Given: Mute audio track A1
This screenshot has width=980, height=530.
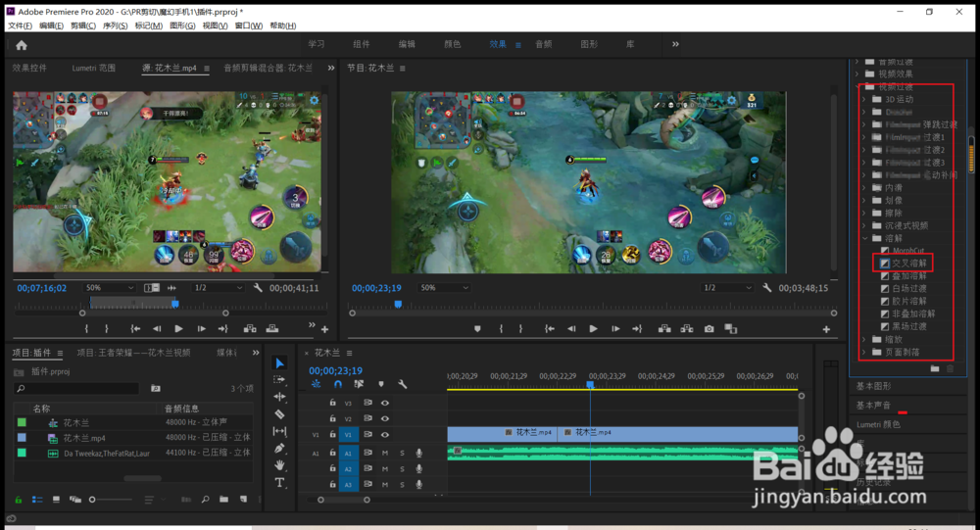Looking at the screenshot, I should 385,453.
